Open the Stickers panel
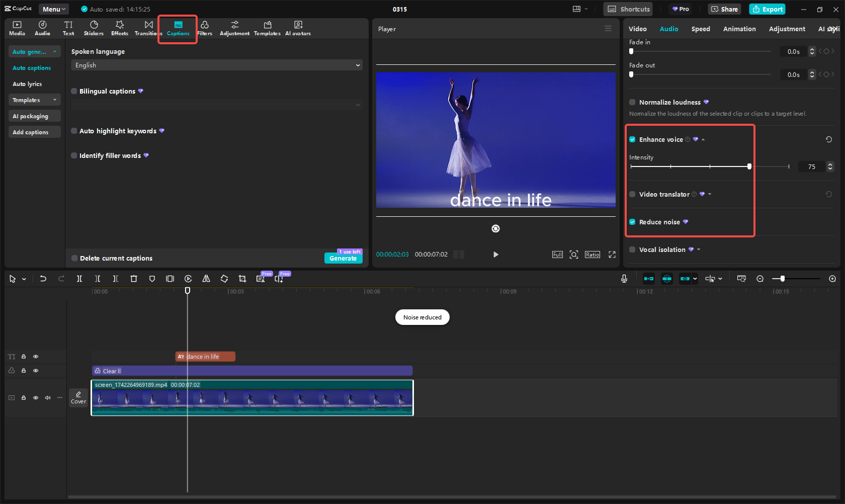 94,28
